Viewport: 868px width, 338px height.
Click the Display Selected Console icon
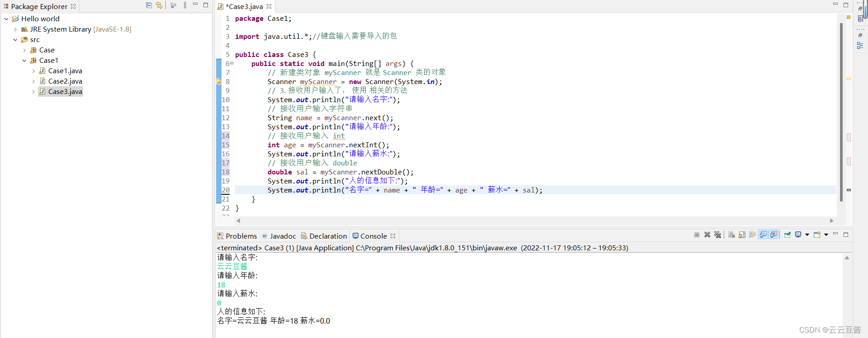click(798, 235)
